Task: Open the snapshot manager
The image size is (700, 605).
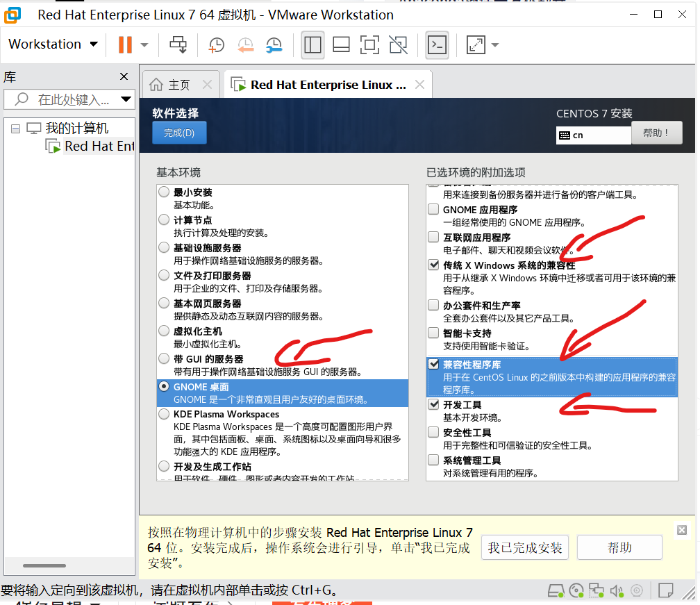Action: click(x=274, y=44)
